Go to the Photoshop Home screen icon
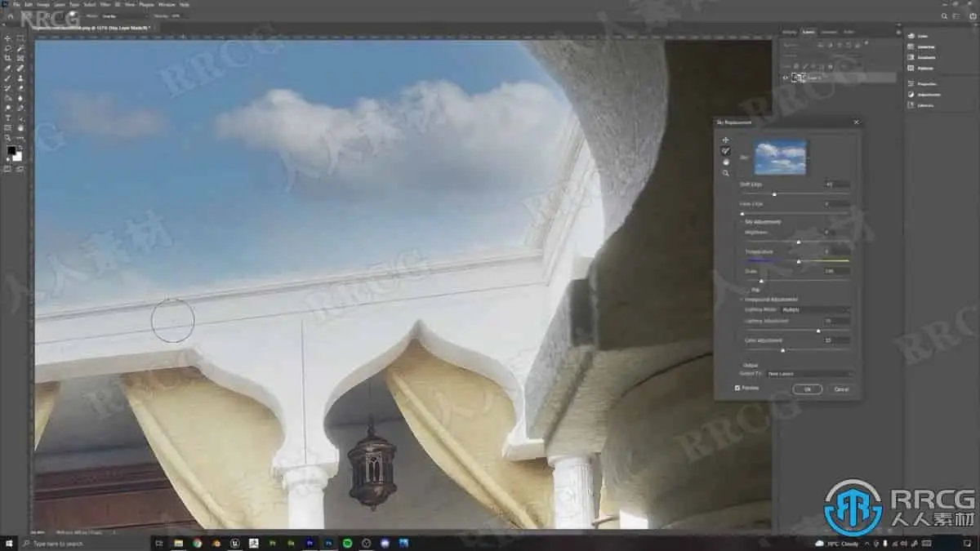Screen dimensions: 980x551 click(10, 16)
